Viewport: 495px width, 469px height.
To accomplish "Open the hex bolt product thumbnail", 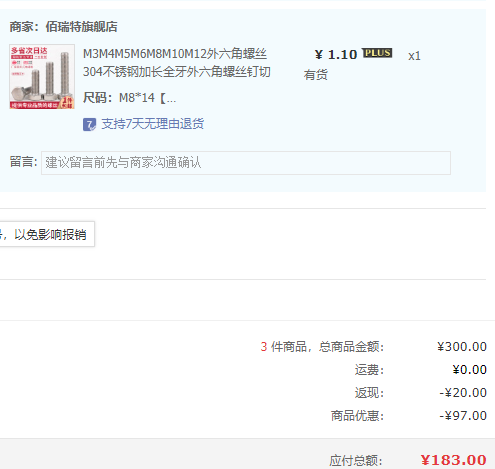I will click(42, 76).
